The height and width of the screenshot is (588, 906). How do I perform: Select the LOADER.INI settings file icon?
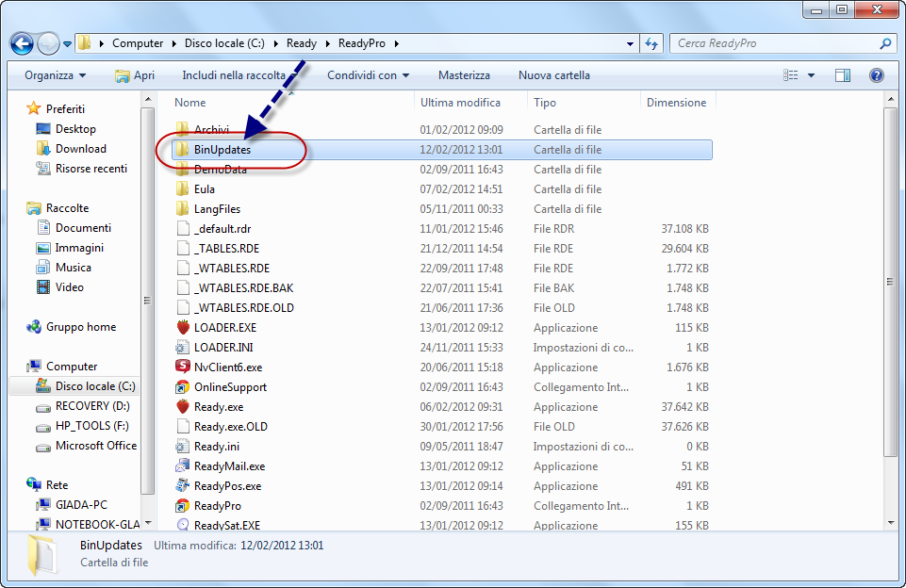183,347
